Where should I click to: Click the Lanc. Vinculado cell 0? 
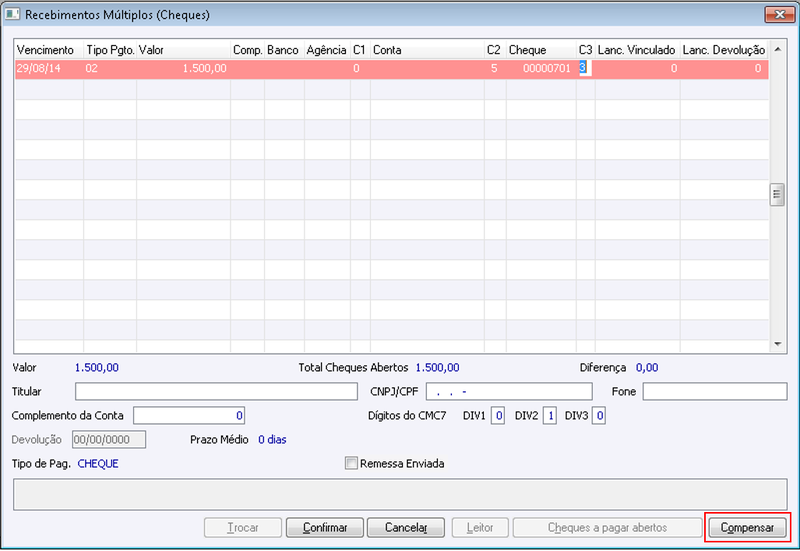click(637, 68)
